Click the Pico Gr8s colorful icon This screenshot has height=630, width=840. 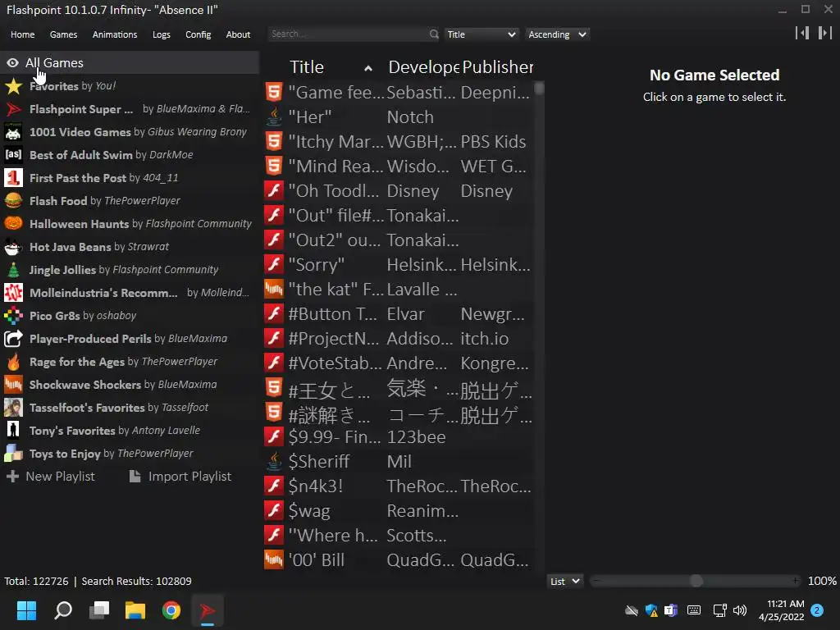(x=13, y=316)
